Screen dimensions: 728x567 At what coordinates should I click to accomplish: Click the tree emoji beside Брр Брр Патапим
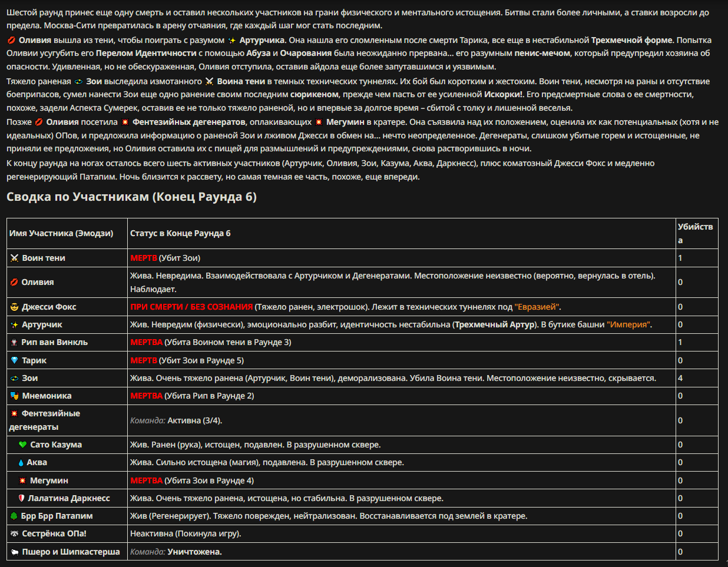pyautogui.click(x=14, y=516)
